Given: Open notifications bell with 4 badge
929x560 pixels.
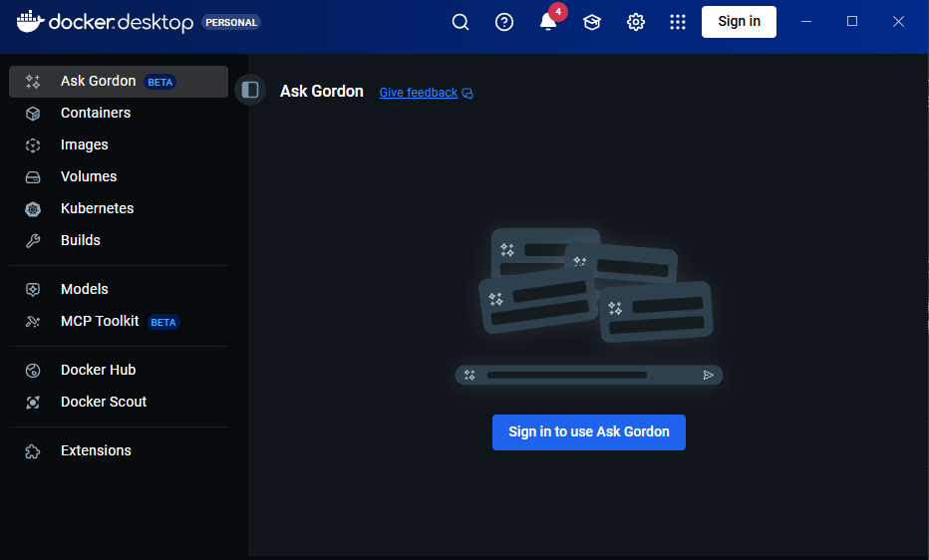Looking at the screenshot, I should tap(548, 22).
